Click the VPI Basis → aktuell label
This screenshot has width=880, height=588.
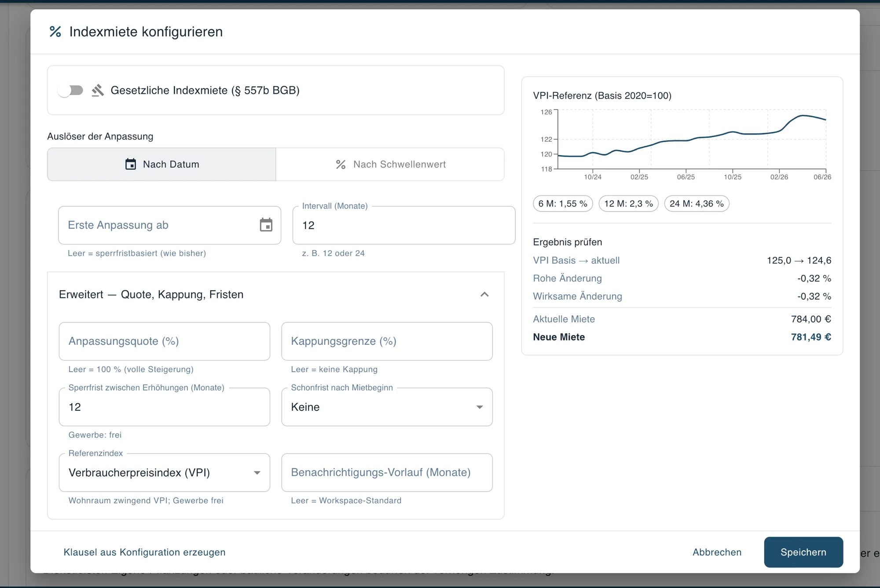pyautogui.click(x=576, y=260)
